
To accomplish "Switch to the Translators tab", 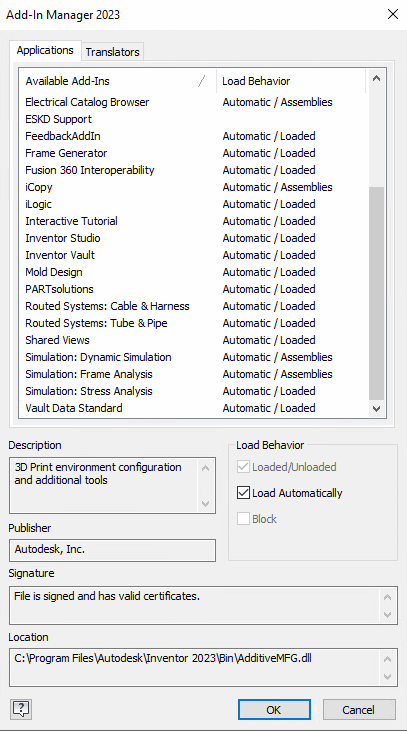I will pos(112,52).
